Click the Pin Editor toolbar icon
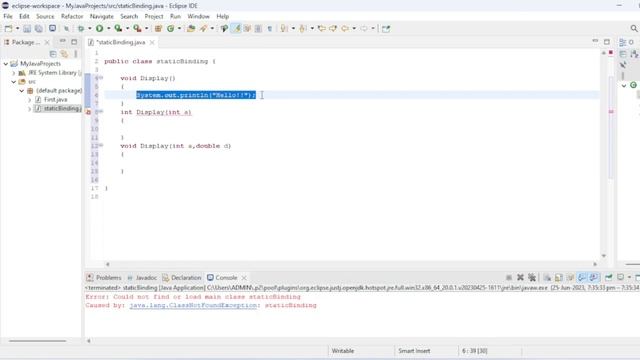This screenshot has width=640, height=360. 386,28
